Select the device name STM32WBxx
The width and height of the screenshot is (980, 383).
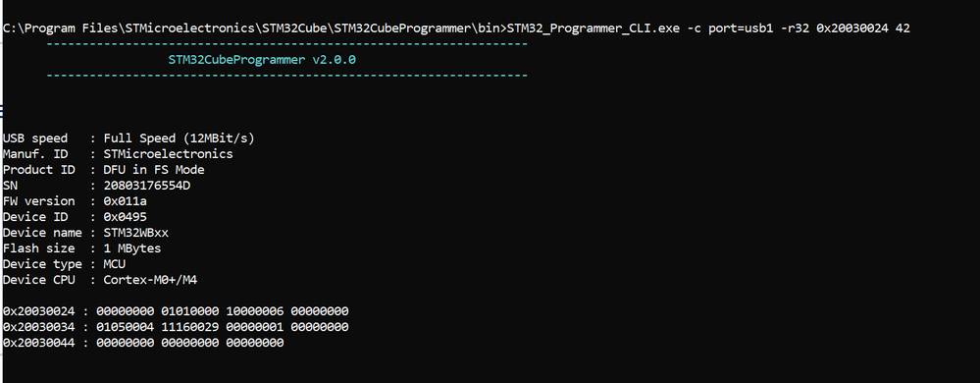pyautogui.click(x=135, y=232)
